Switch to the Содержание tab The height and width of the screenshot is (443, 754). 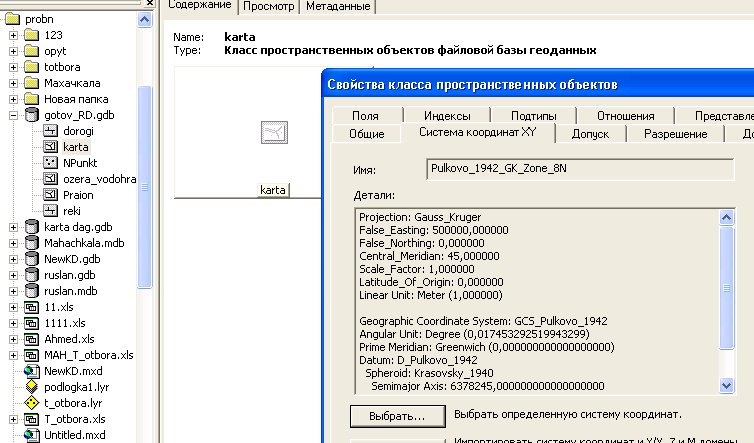point(200,6)
